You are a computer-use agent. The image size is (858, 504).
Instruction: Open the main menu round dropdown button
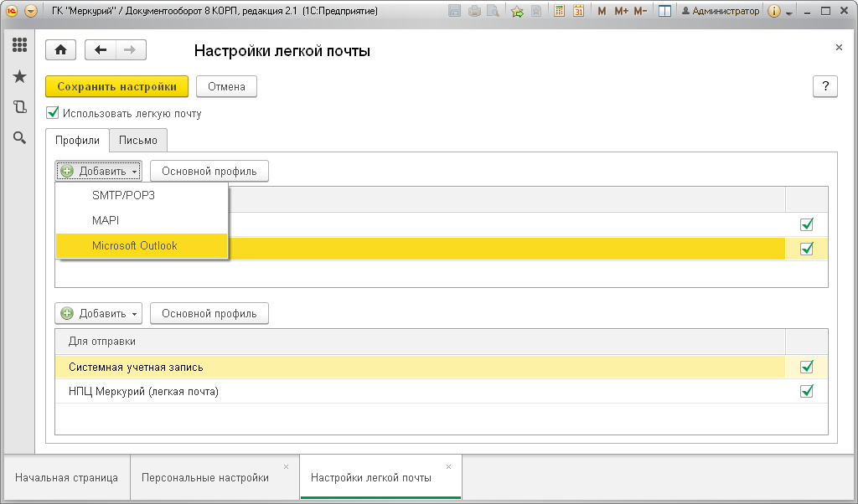coord(31,10)
